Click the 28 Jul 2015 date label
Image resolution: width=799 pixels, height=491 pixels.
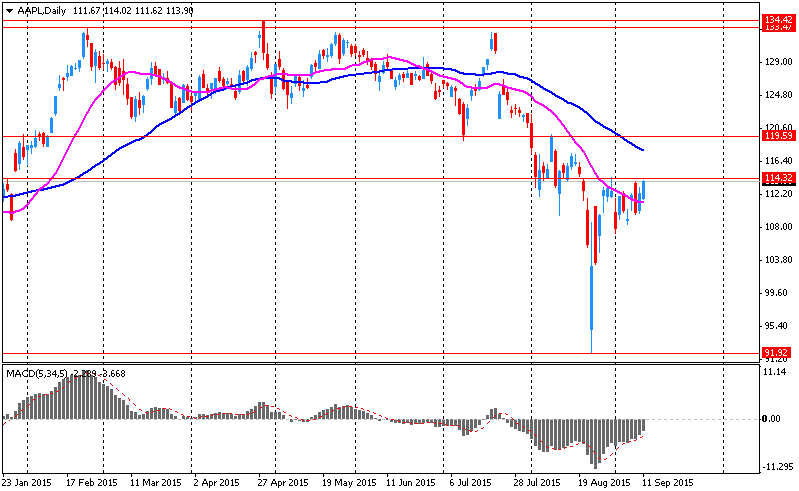(x=537, y=482)
